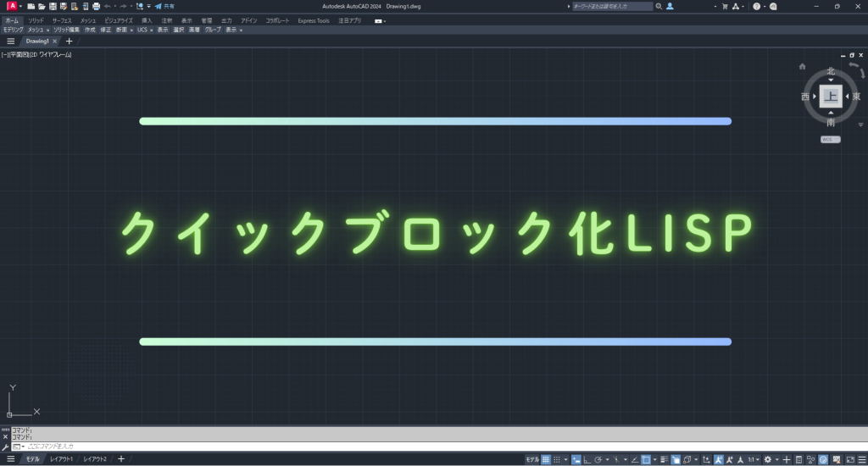This screenshot has height=466, width=868.
Task: Click the Plot printer icon
Action: (96, 6)
